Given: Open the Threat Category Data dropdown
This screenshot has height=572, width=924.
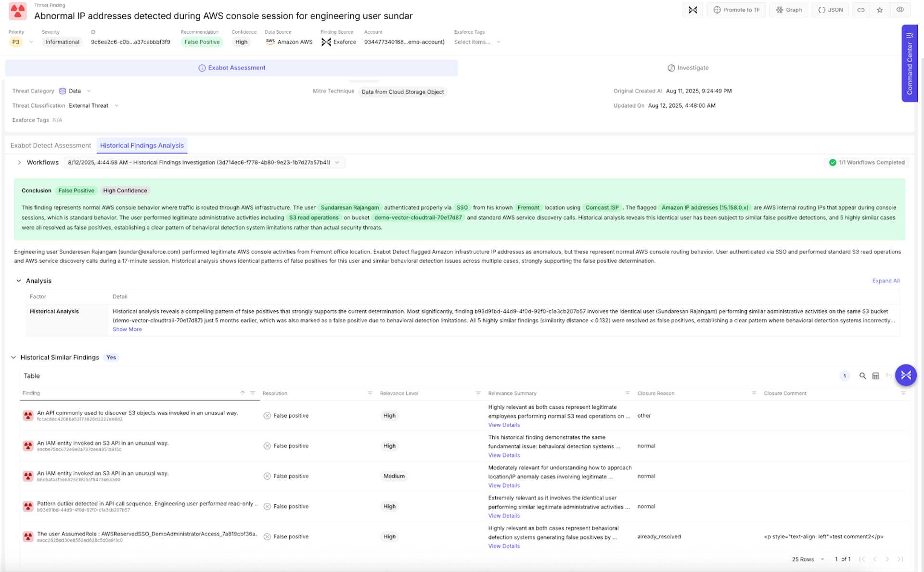Looking at the screenshot, I should [75, 91].
